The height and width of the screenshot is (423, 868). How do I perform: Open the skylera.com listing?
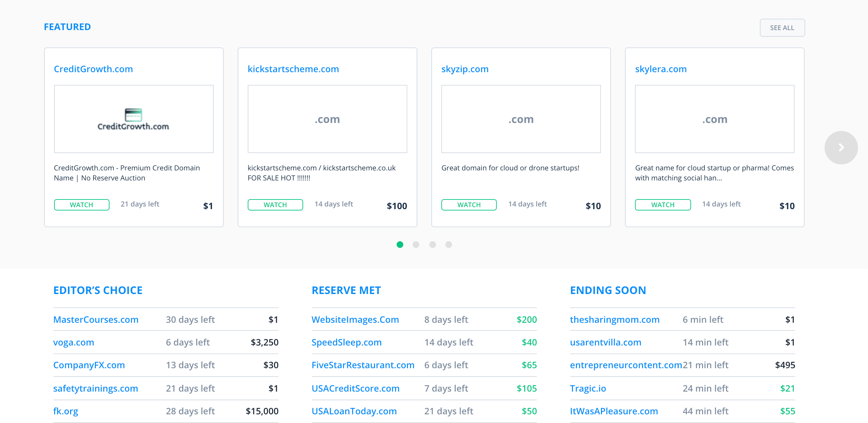pyautogui.click(x=660, y=69)
